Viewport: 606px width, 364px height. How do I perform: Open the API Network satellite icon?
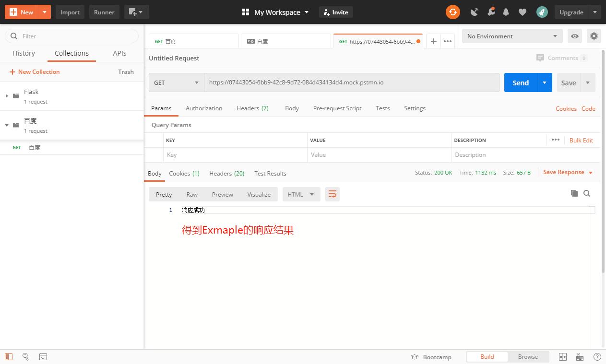(x=475, y=12)
